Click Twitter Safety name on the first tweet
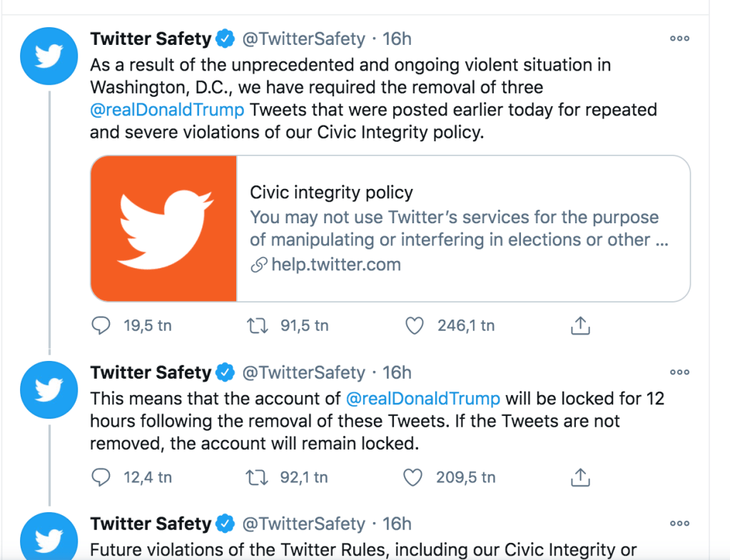Image resolution: width=730 pixels, height=560 pixels. (x=151, y=39)
